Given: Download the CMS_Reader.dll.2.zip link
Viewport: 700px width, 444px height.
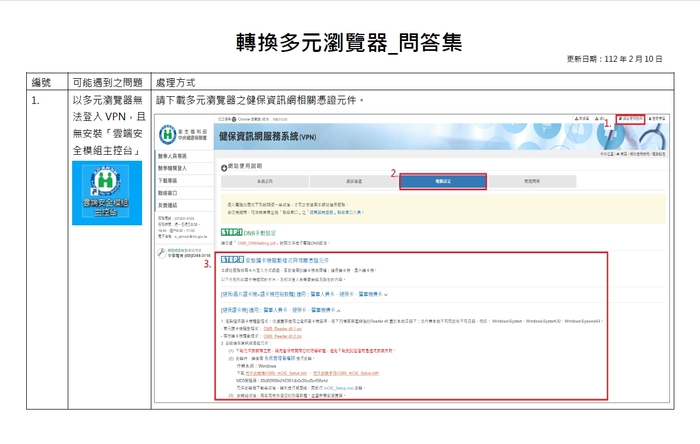Looking at the screenshot, I should pos(283,336).
